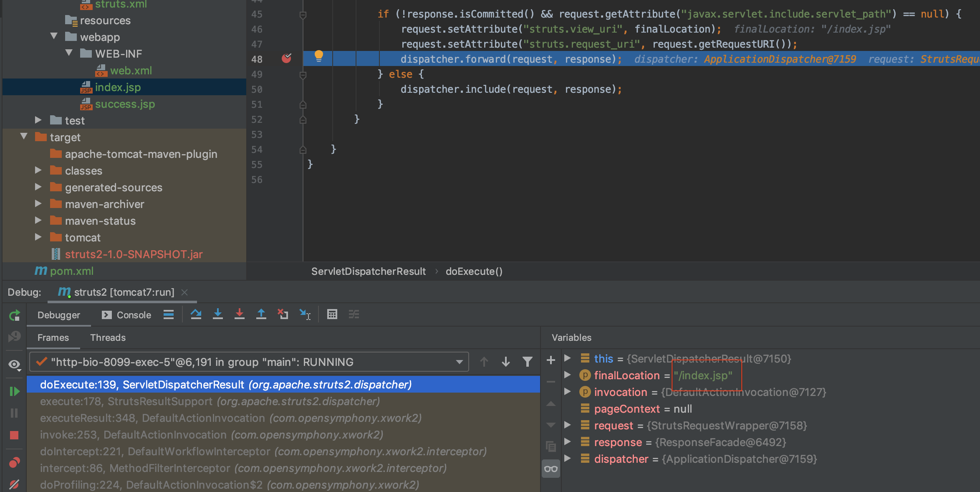The image size is (980, 492).
Task: Stop the debug session red square
Action: click(x=15, y=435)
